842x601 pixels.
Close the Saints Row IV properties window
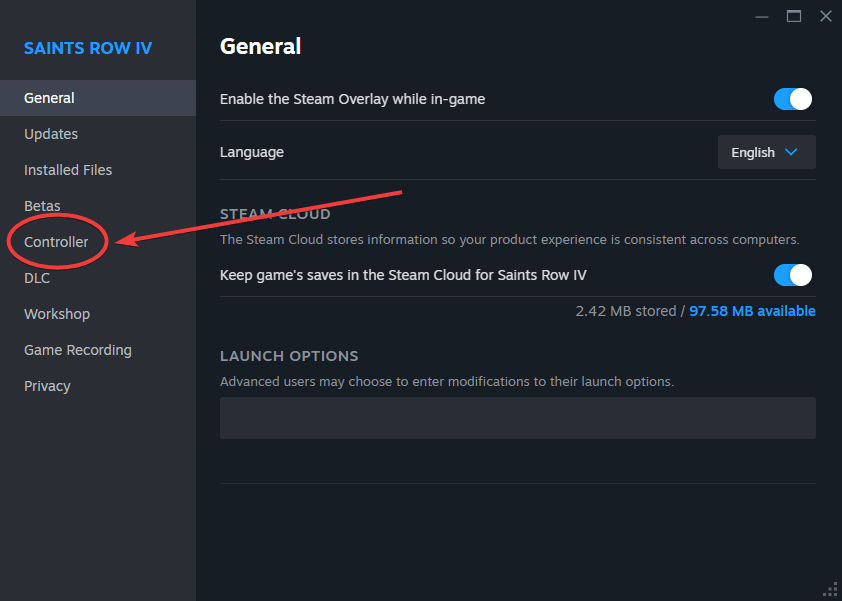click(826, 17)
